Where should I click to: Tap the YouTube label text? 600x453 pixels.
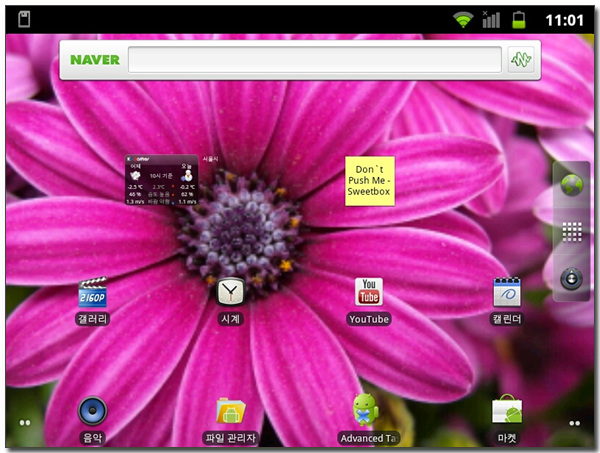pos(369,319)
